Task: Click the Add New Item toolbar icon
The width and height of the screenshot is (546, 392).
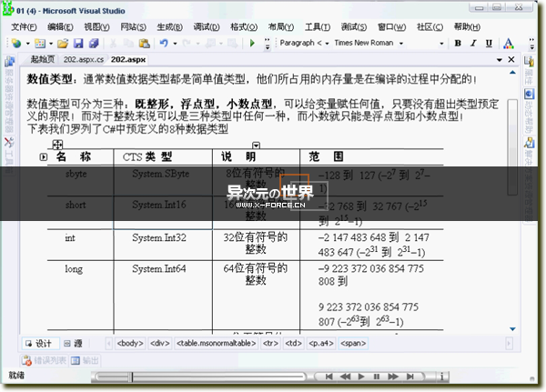Action: [40, 43]
